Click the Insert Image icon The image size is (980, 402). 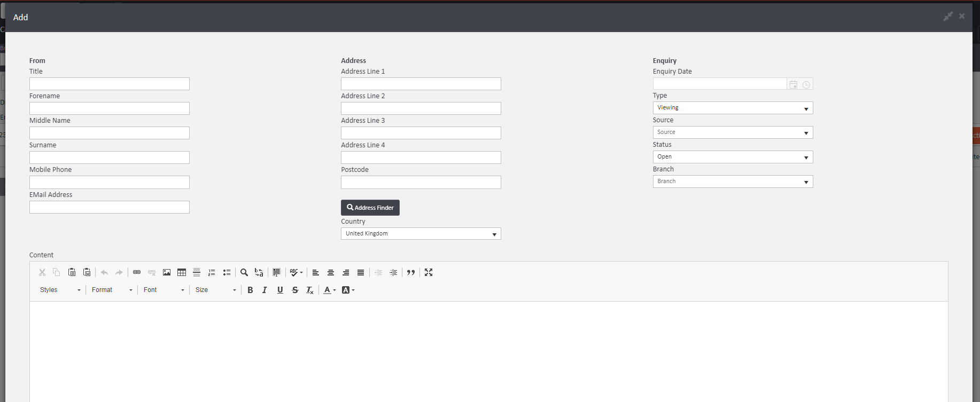point(167,272)
